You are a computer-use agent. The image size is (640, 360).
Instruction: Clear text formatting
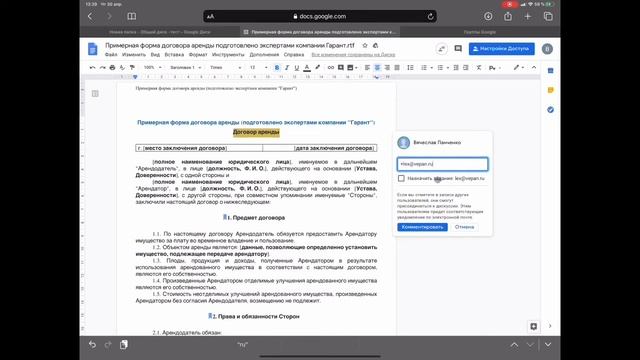479,67
